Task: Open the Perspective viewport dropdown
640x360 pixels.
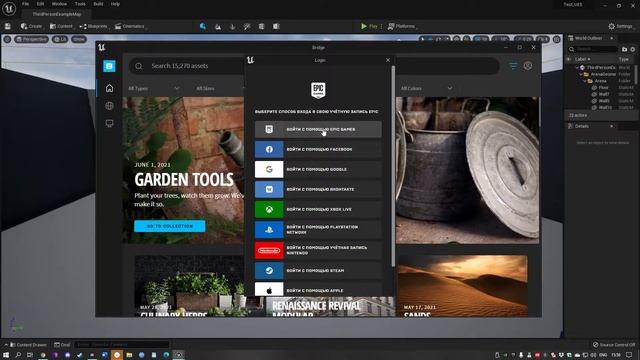Action: 32,39
